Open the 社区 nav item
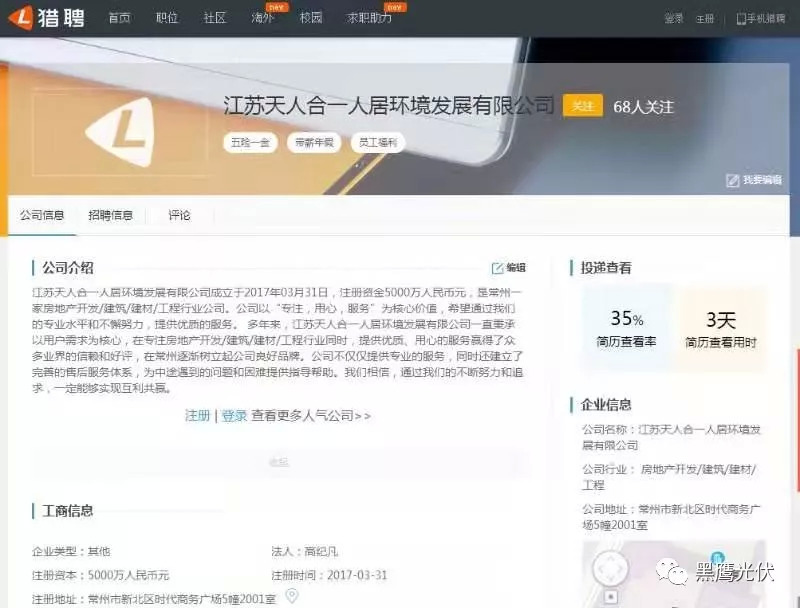 pos(214,18)
